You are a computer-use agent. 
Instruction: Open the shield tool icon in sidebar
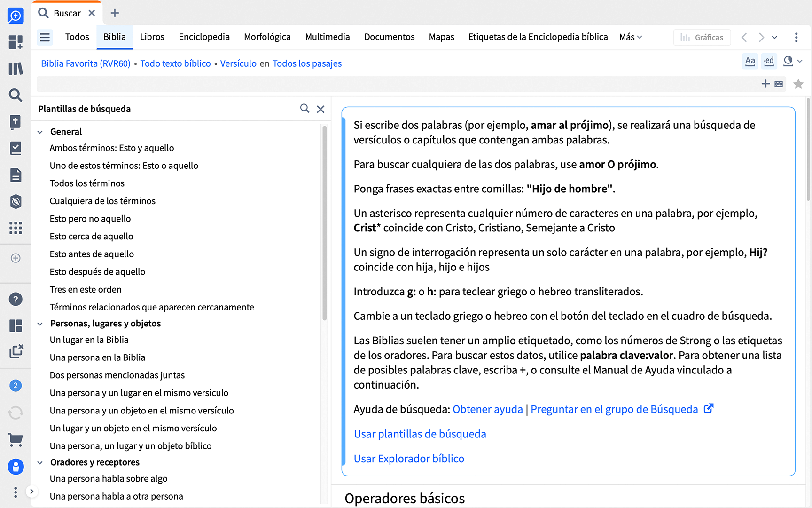[x=16, y=201]
